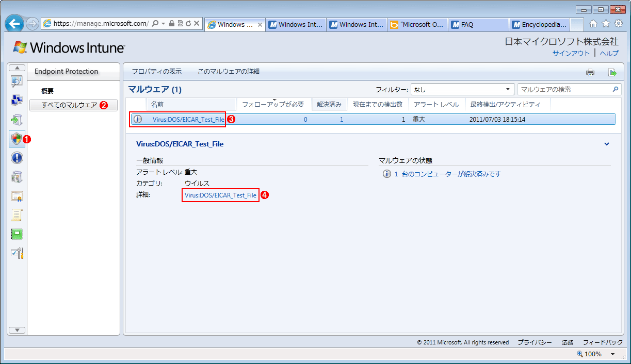Open the zoom level dropdown arrow beside 100%
Image resolution: width=631 pixels, height=364 pixels.
point(613,354)
